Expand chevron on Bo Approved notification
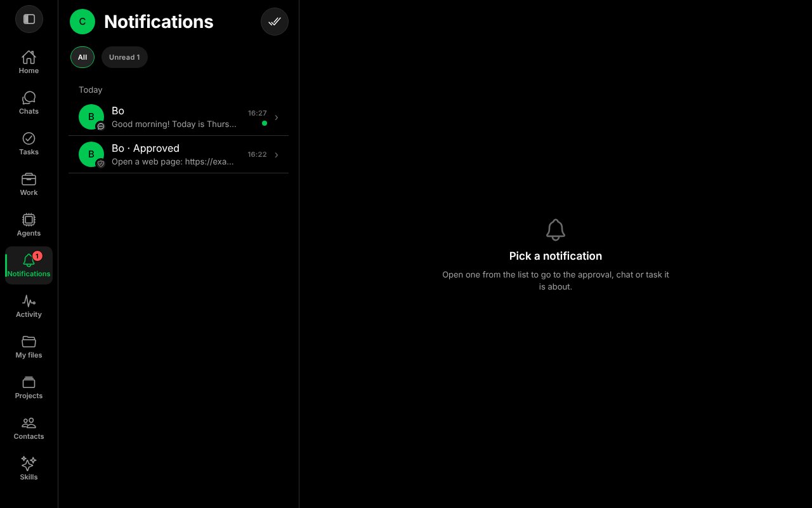 (277, 155)
